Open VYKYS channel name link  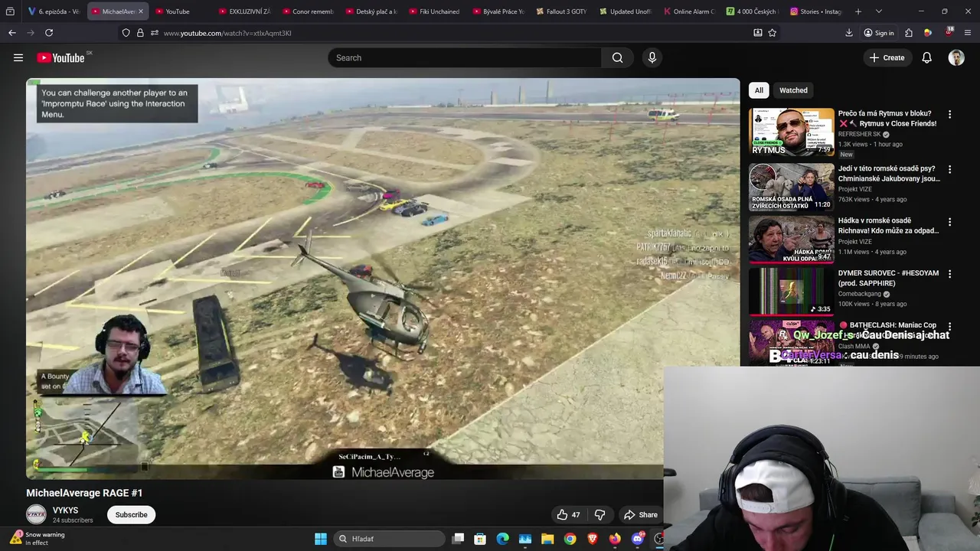point(65,510)
